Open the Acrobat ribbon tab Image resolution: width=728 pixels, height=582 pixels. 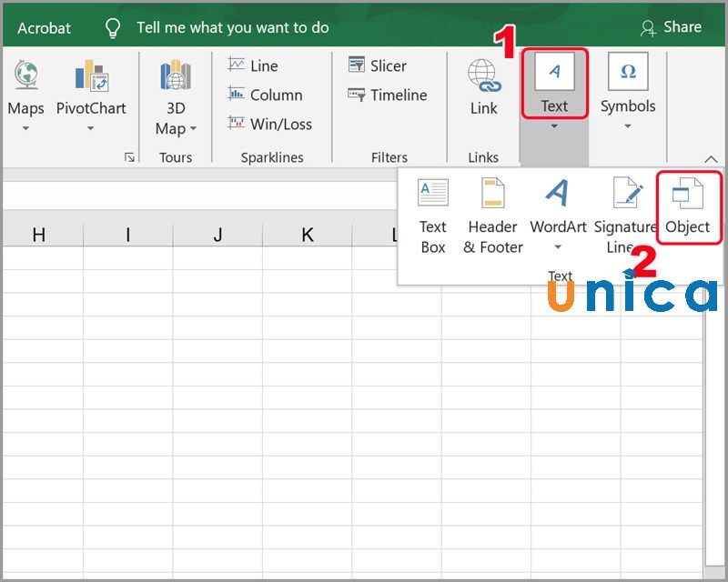(44, 27)
